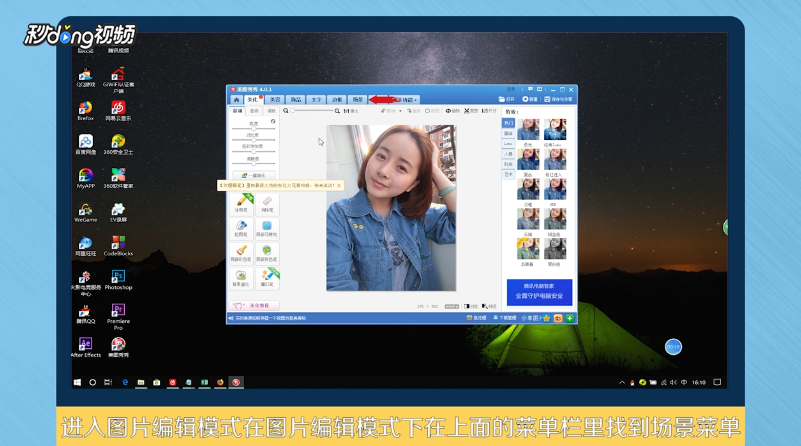Select the 基础 effects category

click(508, 133)
